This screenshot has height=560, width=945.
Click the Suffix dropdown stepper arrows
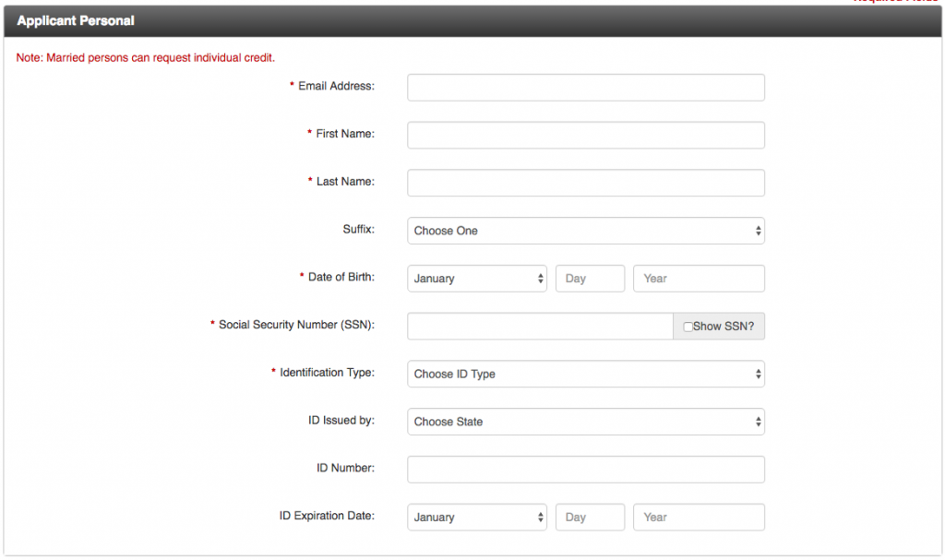coord(759,230)
